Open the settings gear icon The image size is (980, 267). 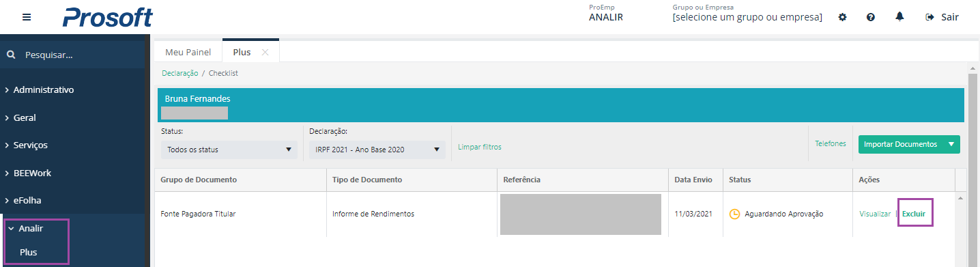842,17
